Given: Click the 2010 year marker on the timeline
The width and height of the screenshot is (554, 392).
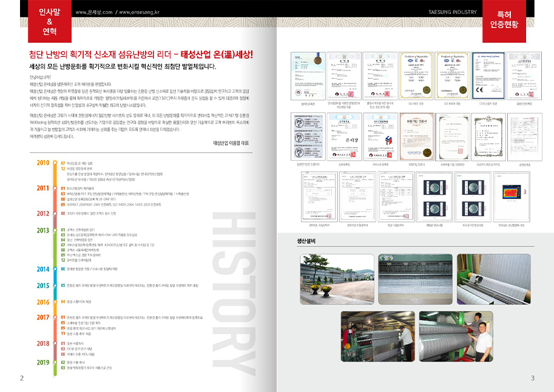Looking at the screenshot, I should (x=43, y=163).
